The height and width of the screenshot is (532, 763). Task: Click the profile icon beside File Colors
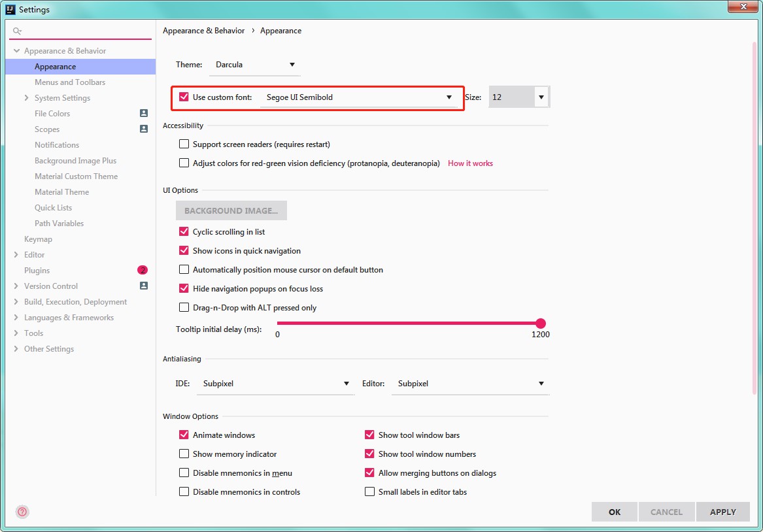pyautogui.click(x=144, y=113)
